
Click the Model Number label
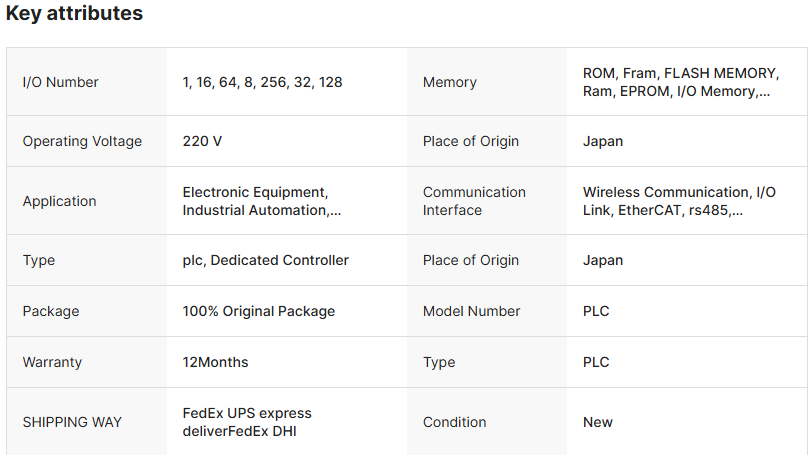click(471, 311)
